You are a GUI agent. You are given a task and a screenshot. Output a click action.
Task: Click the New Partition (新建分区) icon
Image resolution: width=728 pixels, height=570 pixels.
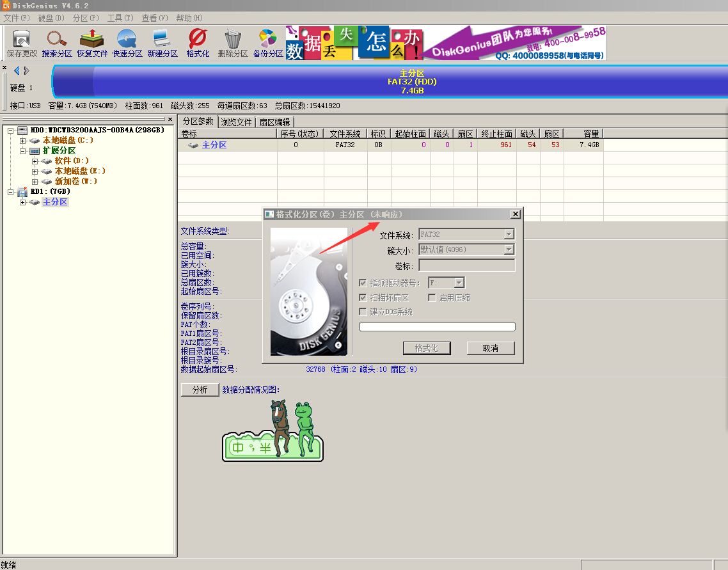[162, 44]
